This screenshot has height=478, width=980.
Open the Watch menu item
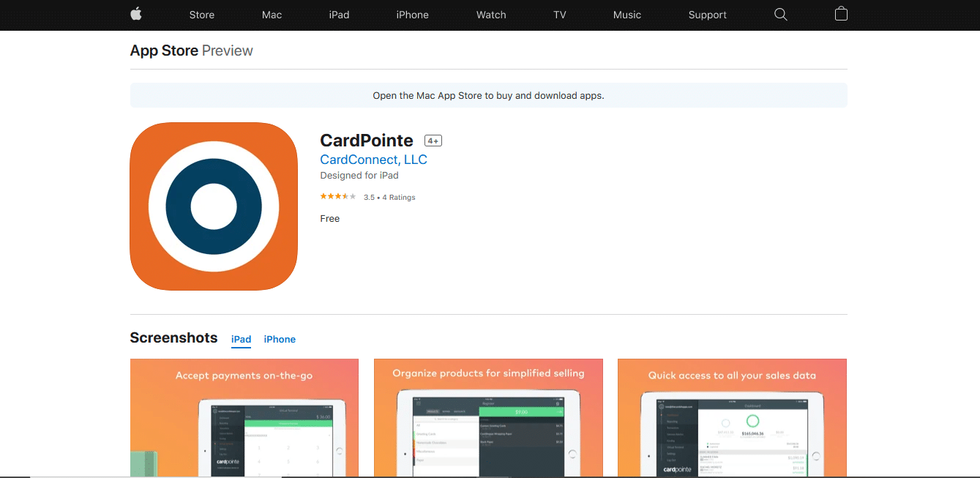point(491,15)
